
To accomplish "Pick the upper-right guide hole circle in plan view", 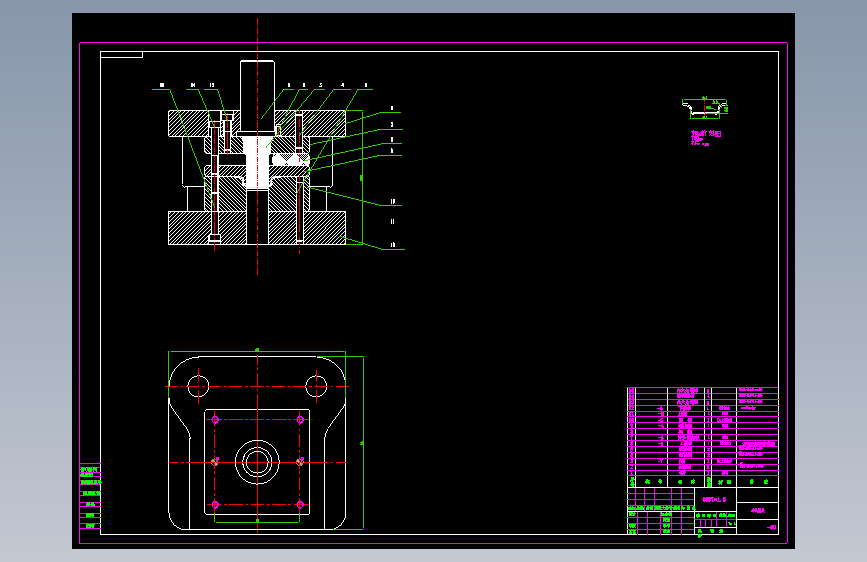I will (x=316, y=386).
